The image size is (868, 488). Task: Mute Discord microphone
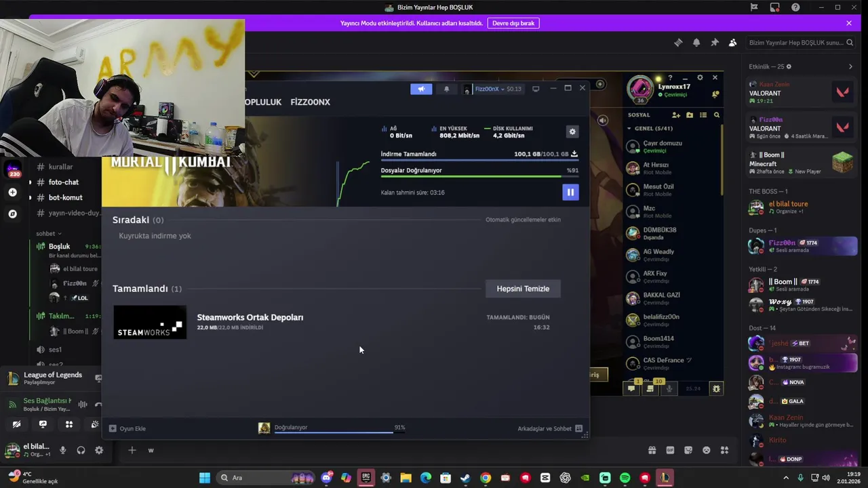tap(62, 450)
